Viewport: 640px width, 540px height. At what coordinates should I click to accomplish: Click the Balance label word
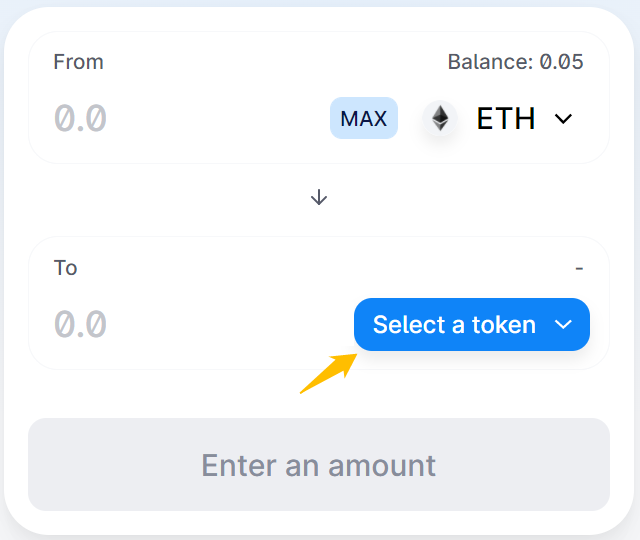(491, 62)
